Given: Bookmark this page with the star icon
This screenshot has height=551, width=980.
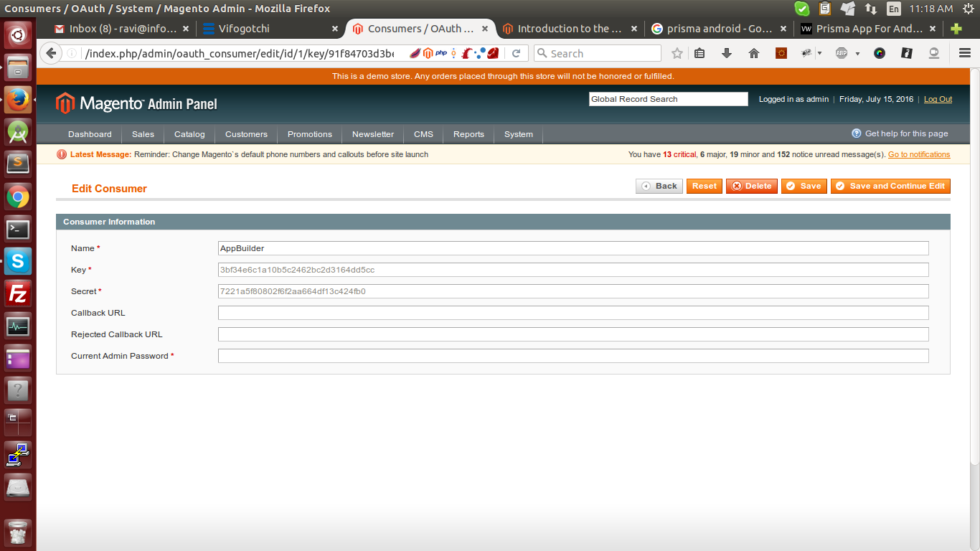Looking at the screenshot, I should 677,53.
